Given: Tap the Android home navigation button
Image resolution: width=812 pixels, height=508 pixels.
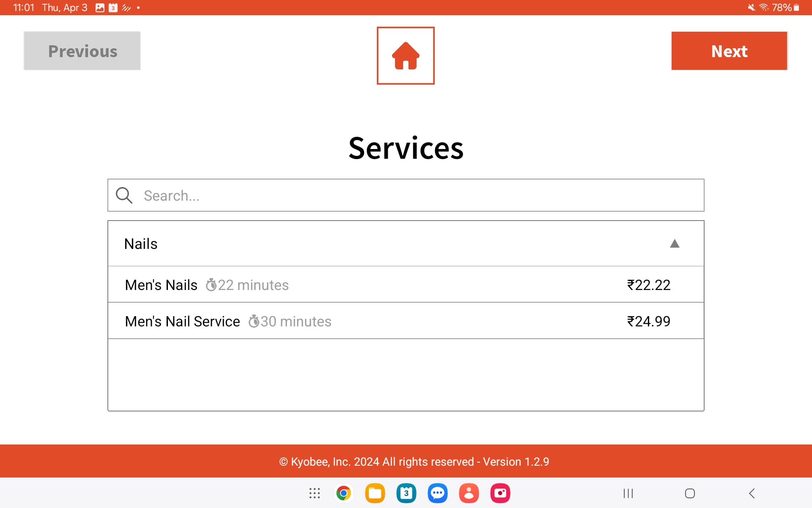Looking at the screenshot, I should [x=690, y=493].
